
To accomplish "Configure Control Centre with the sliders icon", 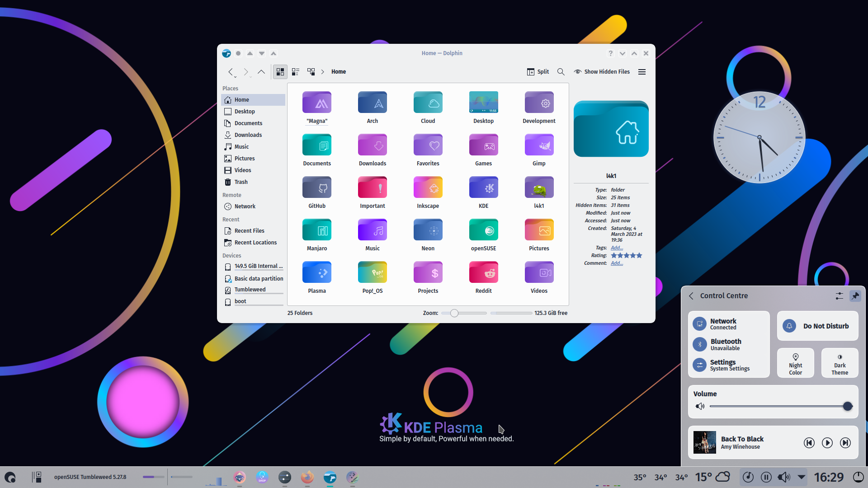I will coord(839,296).
